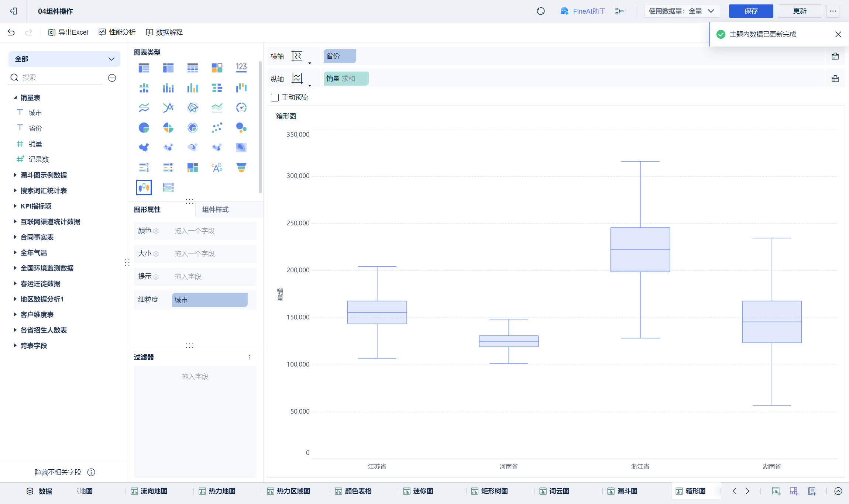Open the FineAI助手 assistant

click(583, 11)
